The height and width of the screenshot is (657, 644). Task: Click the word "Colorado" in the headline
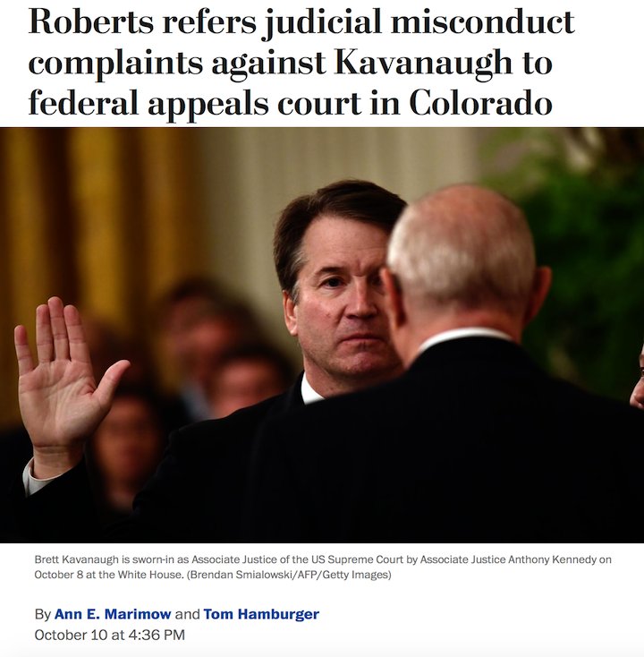tap(480, 103)
